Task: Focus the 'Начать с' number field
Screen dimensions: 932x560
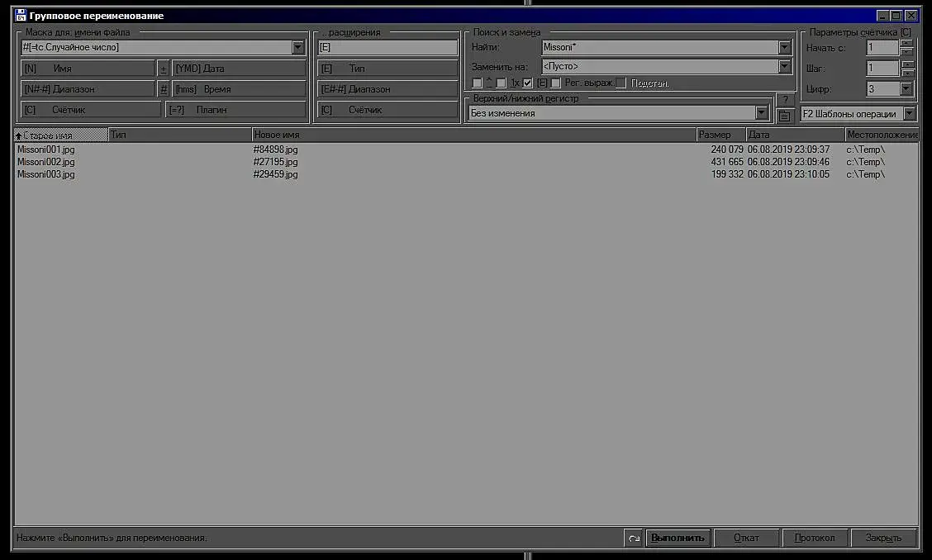Action: pos(882,48)
